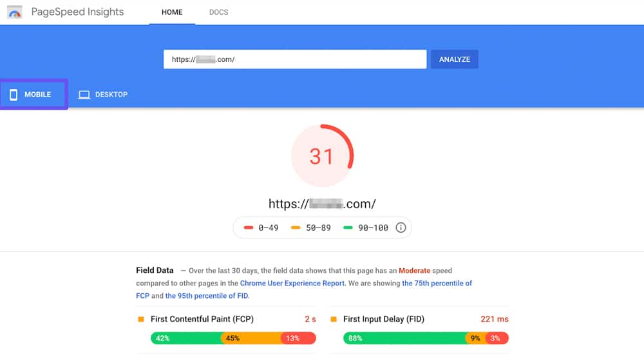Open the score legend info icon
The image size is (644, 361).
(401, 228)
